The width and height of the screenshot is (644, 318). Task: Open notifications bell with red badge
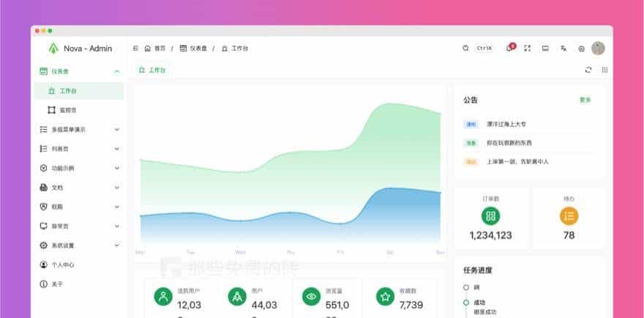tap(509, 48)
